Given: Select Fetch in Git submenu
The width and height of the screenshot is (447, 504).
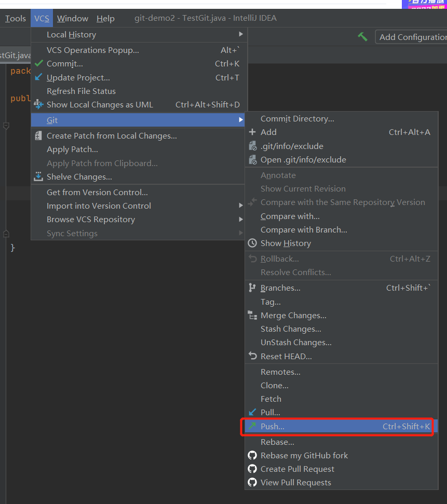Looking at the screenshot, I should pos(342,399).
